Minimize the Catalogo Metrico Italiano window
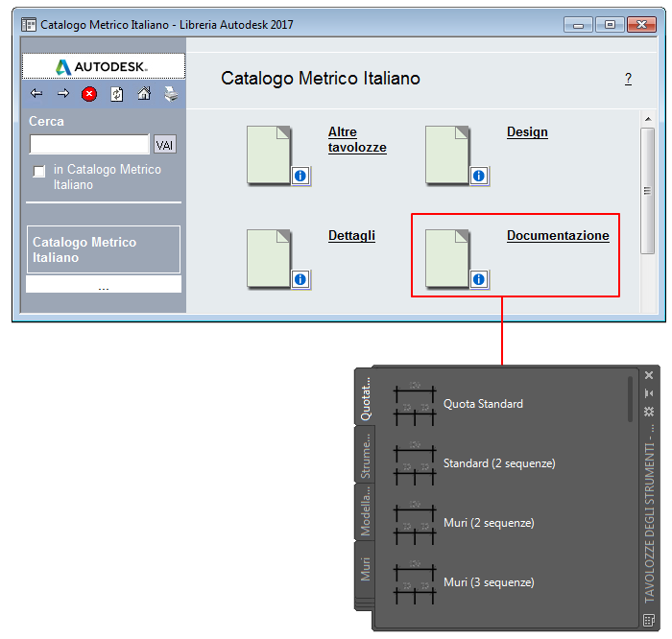Image resolution: width=672 pixels, height=639 pixels. point(578,25)
